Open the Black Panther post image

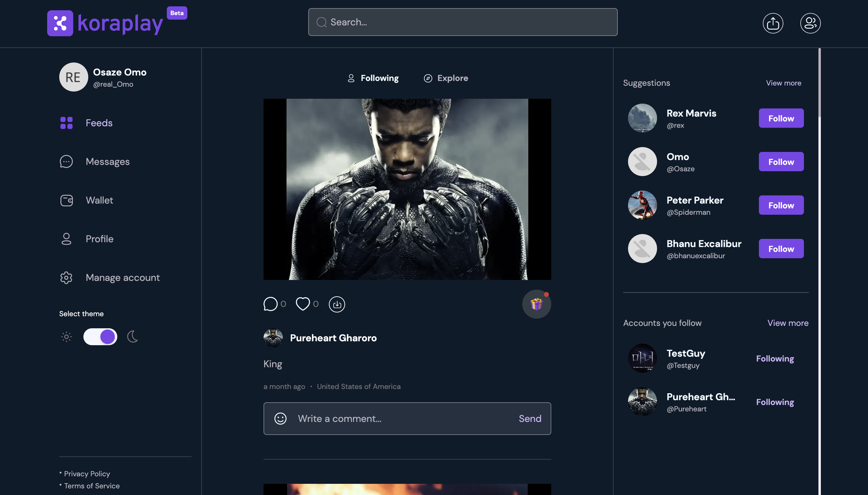(407, 189)
